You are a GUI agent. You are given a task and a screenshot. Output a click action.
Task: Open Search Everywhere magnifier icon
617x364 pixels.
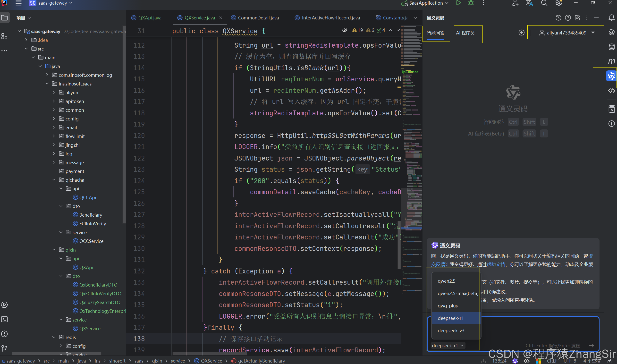click(x=544, y=3)
